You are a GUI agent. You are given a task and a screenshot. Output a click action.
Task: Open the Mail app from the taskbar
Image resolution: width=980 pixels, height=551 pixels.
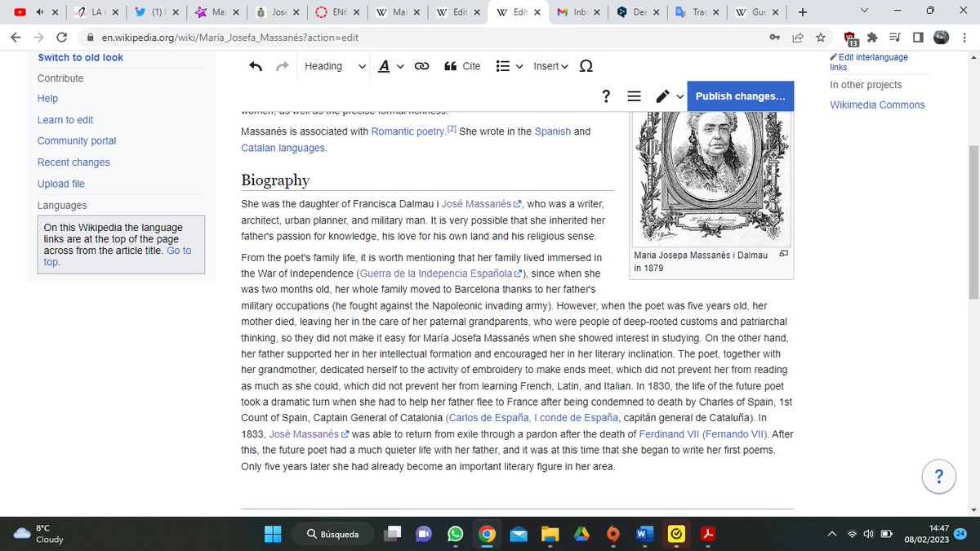(x=518, y=534)
